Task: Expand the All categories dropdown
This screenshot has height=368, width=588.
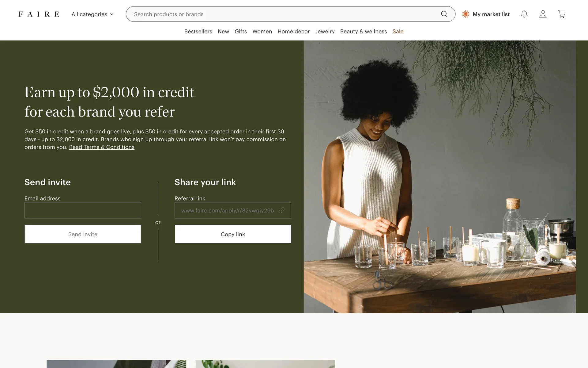Action: click(x=92, y=14)
